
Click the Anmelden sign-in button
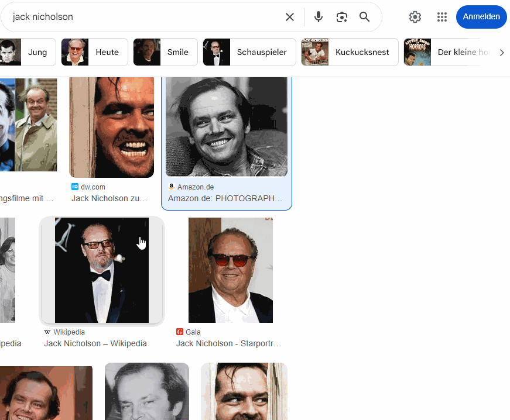[x=481, y=17]
